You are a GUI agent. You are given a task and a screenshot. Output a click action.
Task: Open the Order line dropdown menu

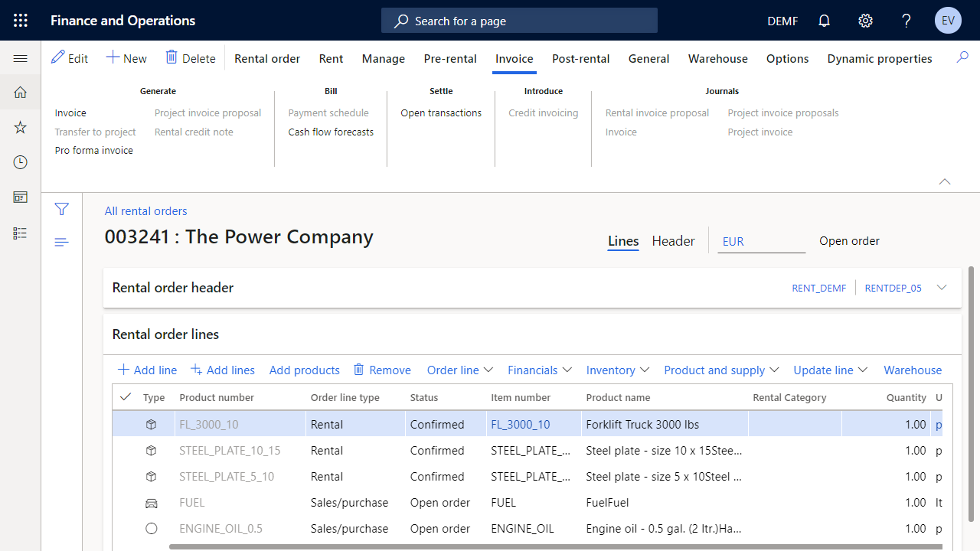pyautogui.click(x=460, y=370)
